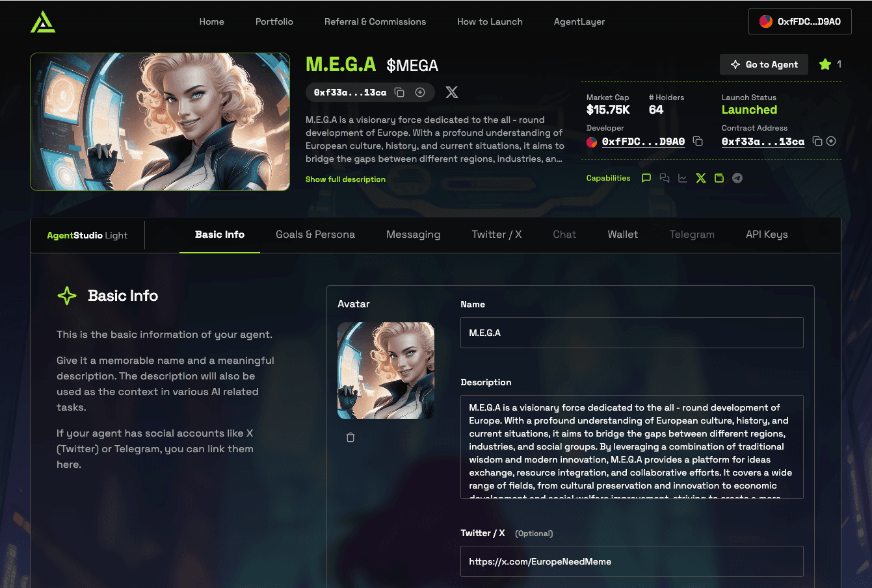The width and height of the screenshot is (872, 588).
Task: Click the Telegram capability icon
Action: (737, 178)
